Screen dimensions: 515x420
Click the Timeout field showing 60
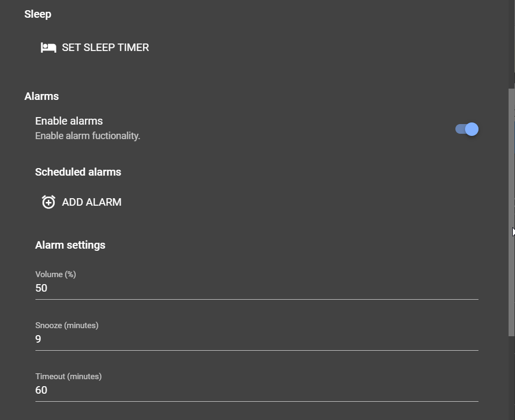pyautogui.click(x=256, y=390)
